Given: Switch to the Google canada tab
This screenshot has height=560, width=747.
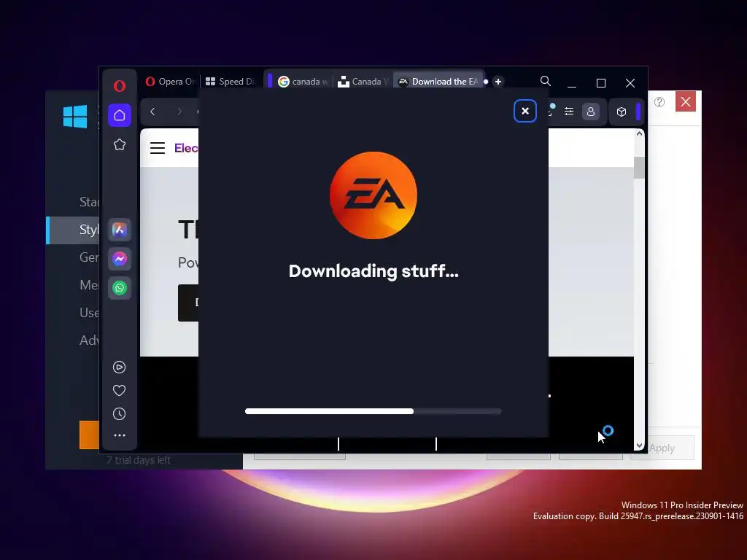Looking at the screenshot, I should 303,82.
